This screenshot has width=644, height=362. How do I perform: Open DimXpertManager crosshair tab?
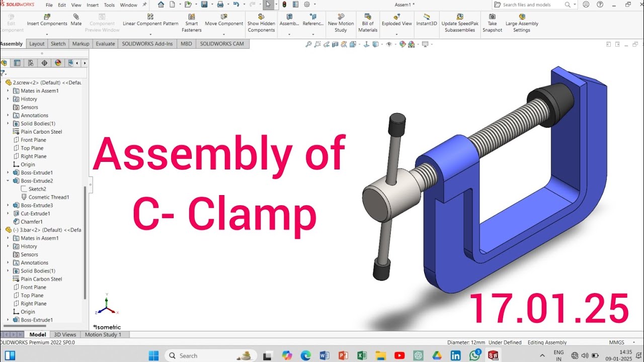(44, 63)
